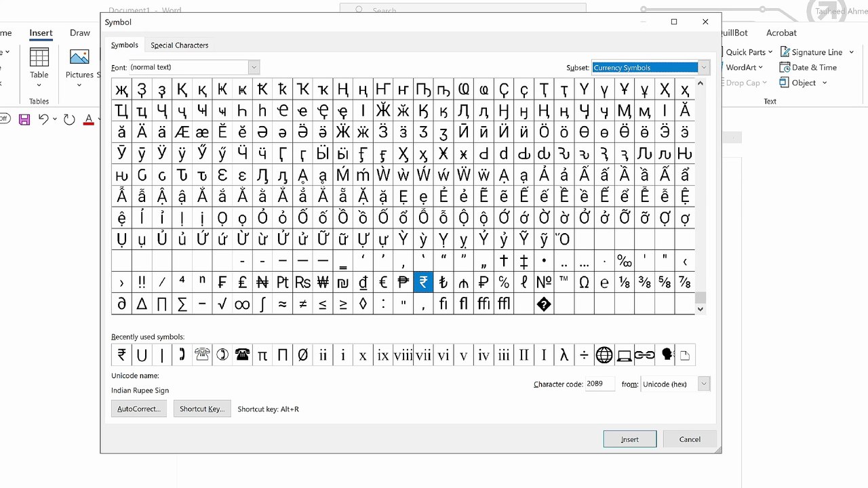Click Date & Time in Word ribbon
This screenshot has height=488, width=868.
click(808, 67)
